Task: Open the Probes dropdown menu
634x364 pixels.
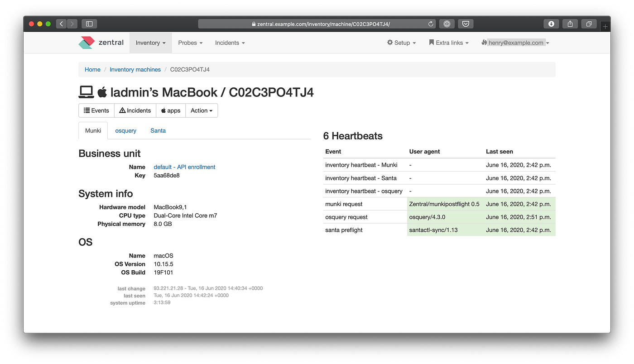Action: pyautogui.click(x=190, y=43)
